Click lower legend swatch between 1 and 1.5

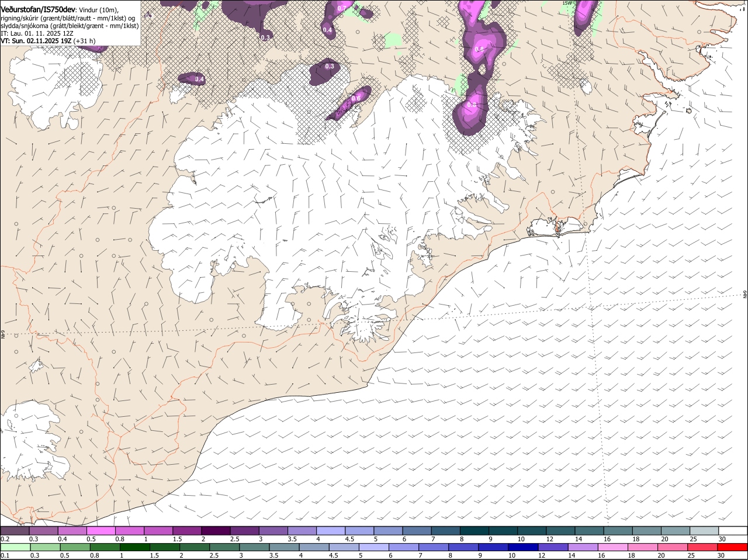coord(134,547)
